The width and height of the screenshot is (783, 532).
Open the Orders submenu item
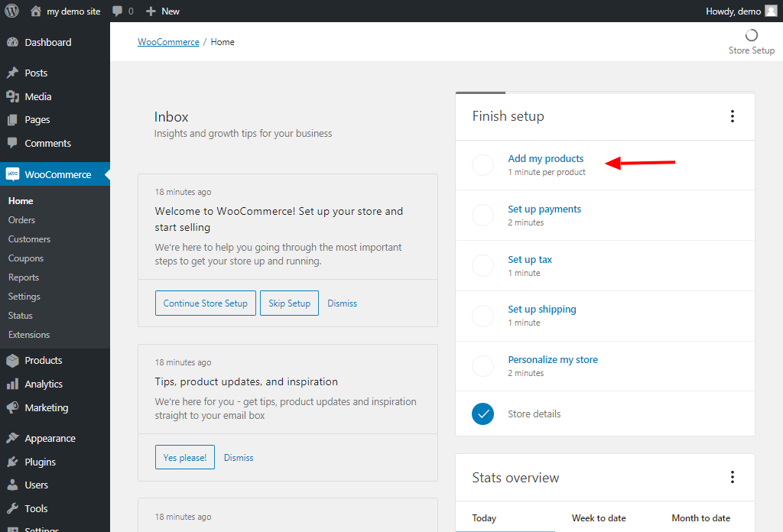(21, 220)
